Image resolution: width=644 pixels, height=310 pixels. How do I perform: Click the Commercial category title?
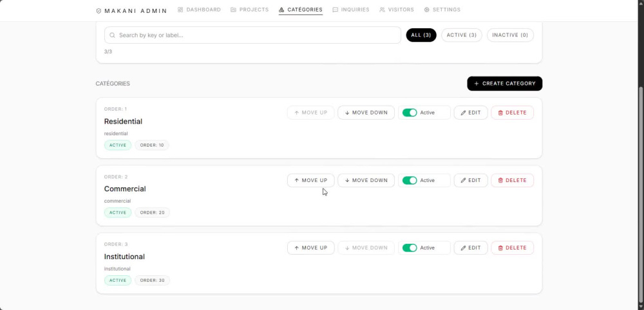125,189
